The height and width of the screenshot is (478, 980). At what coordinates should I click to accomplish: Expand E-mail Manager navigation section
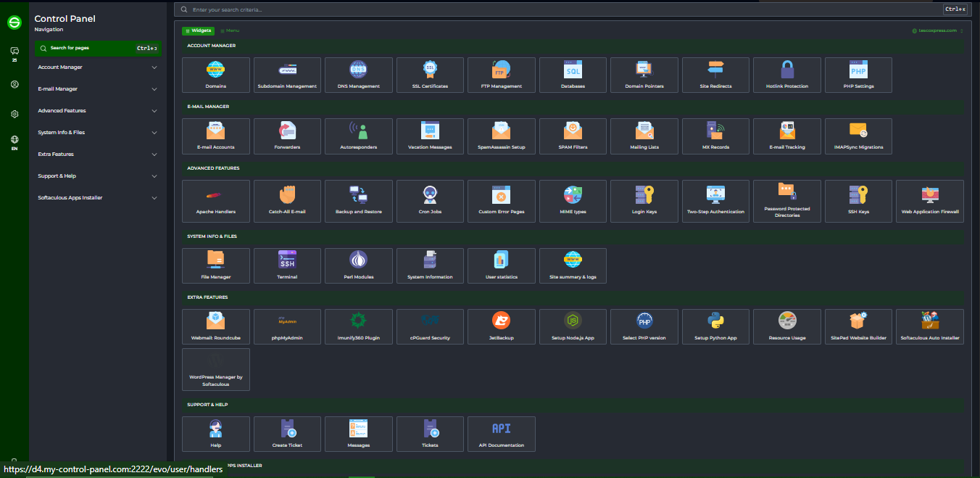click(x=97, y=89)
